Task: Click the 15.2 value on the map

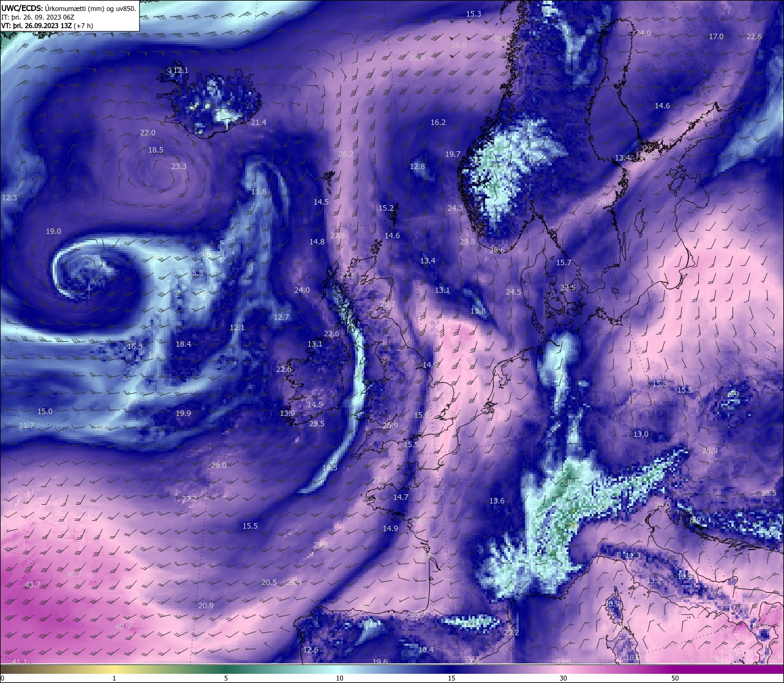Action: coord(386,208)
